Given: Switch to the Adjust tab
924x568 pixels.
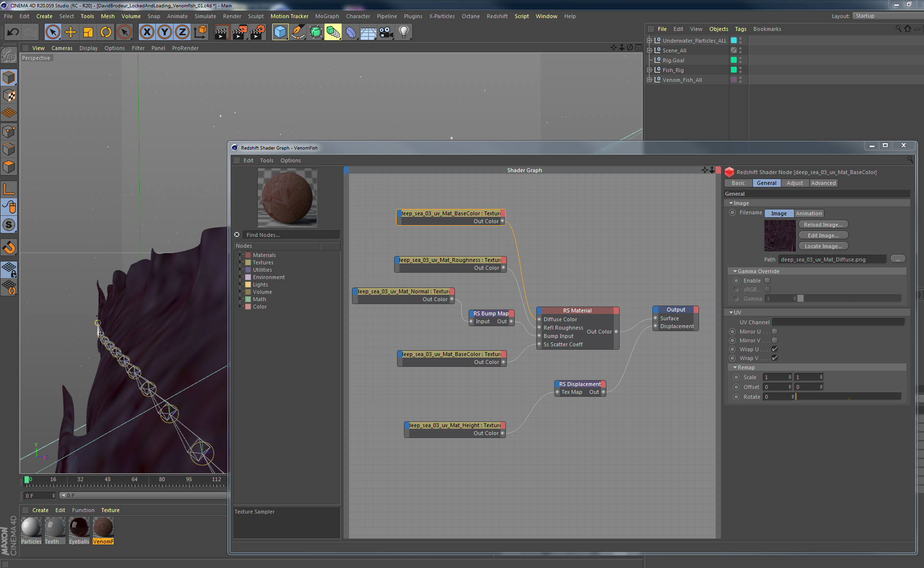Looking at the screenshot, I should click(x=795, y=183).
